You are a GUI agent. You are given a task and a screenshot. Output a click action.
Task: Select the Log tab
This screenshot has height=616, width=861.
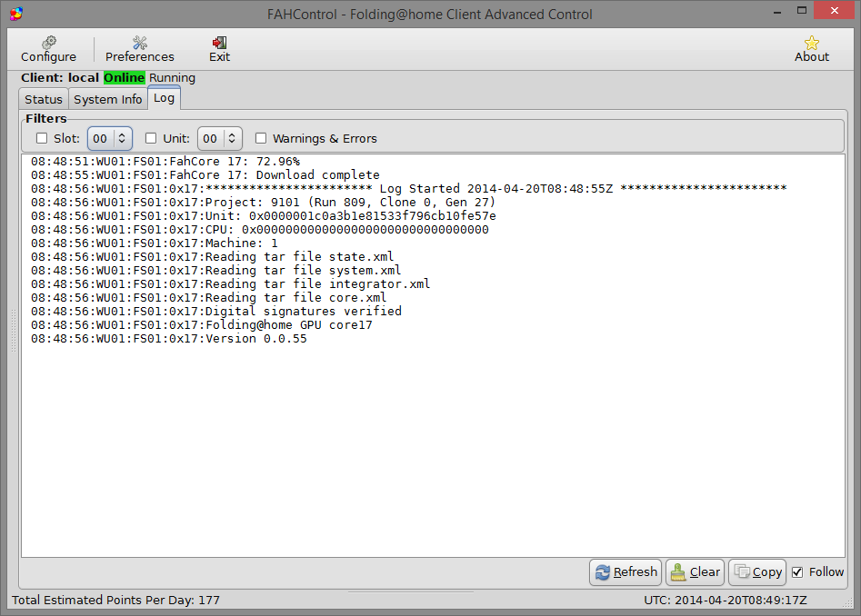click(x=164, y=98)
